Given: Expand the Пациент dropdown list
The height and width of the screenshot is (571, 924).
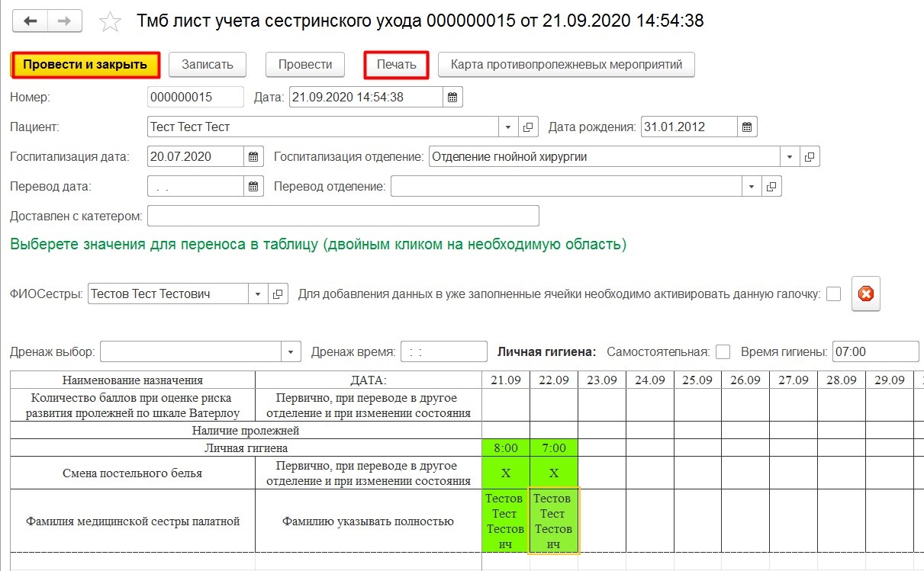Looking at the screenshot, I should [x=509, y=127].
